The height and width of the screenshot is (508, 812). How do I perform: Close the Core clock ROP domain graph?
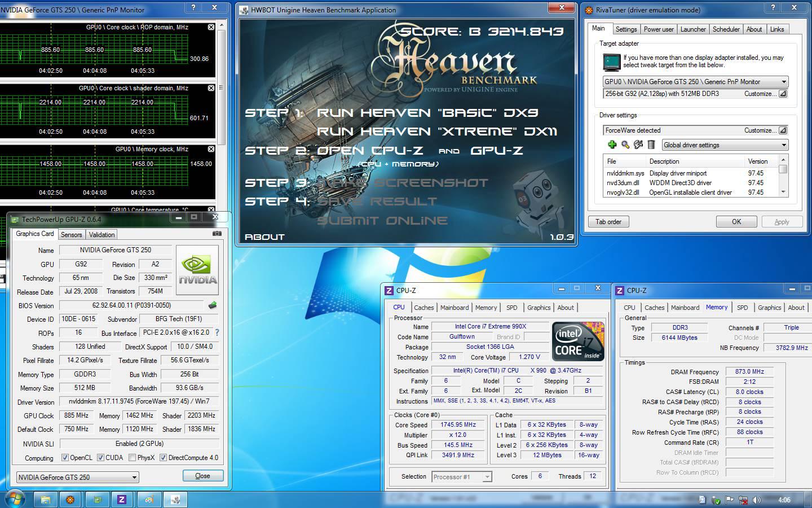coord(211,27)
